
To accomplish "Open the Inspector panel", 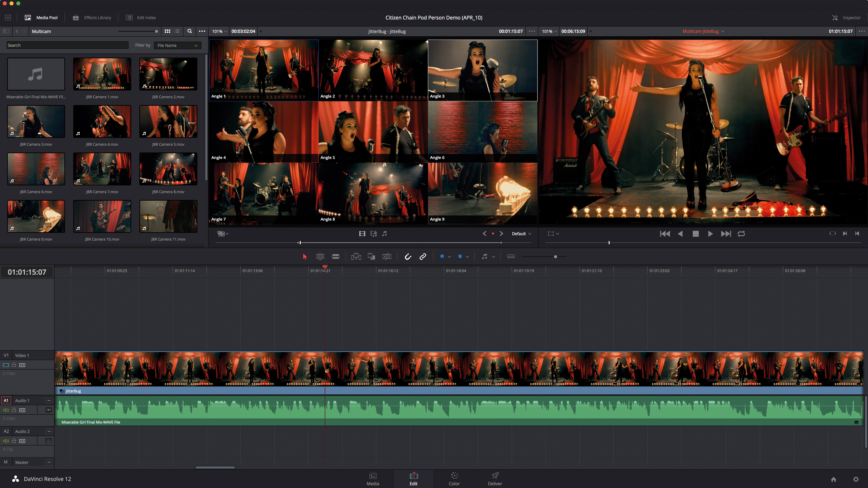I will [x=848, y=17].
